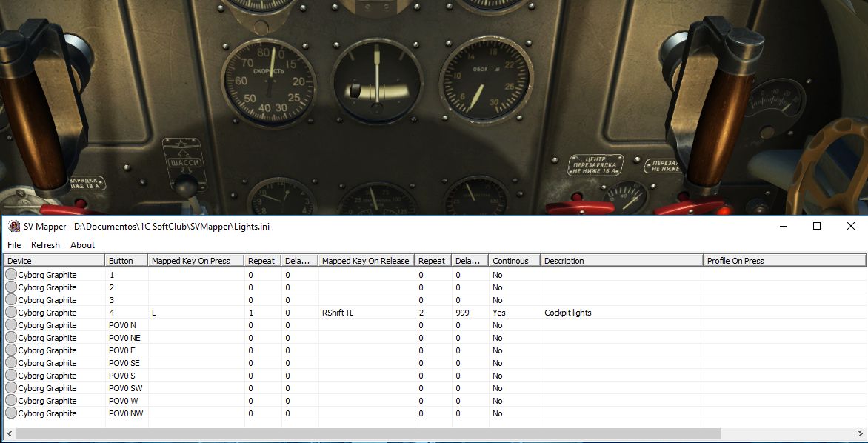Minimize the SV Mapper window
The height and width of the screenshot is (443, 868).
[x=784, y=226]
